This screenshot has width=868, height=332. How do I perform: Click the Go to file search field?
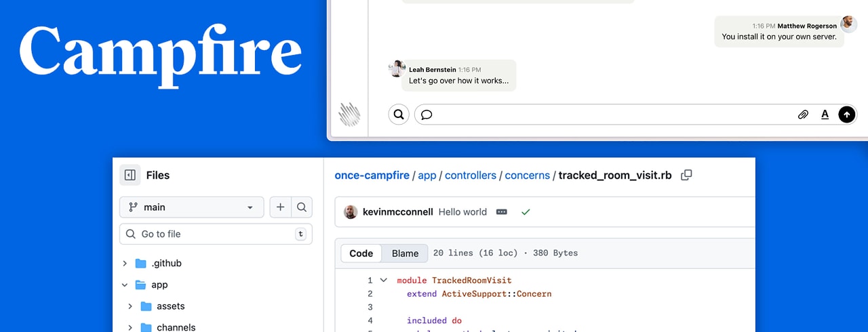[216, 234]
